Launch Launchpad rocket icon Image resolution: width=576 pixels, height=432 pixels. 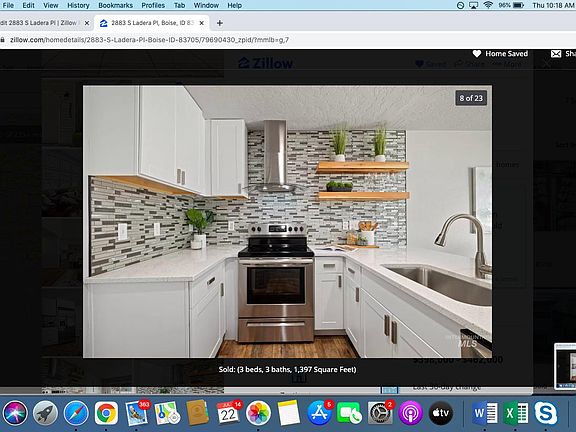click(x=46, y=413)
